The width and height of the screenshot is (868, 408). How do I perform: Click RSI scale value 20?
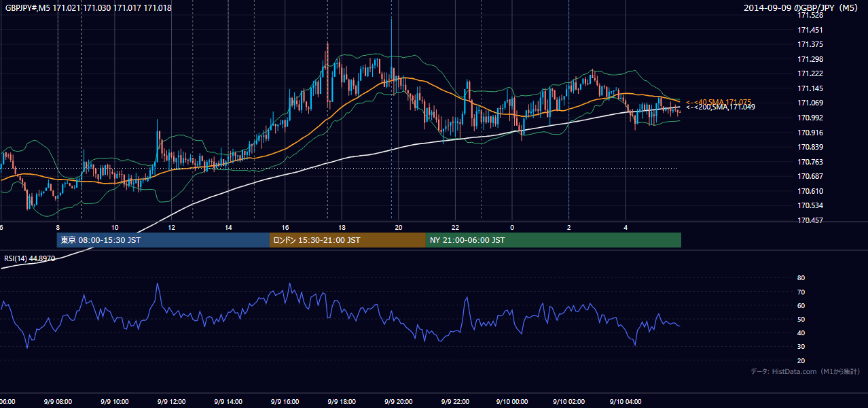tap(801, 360)
